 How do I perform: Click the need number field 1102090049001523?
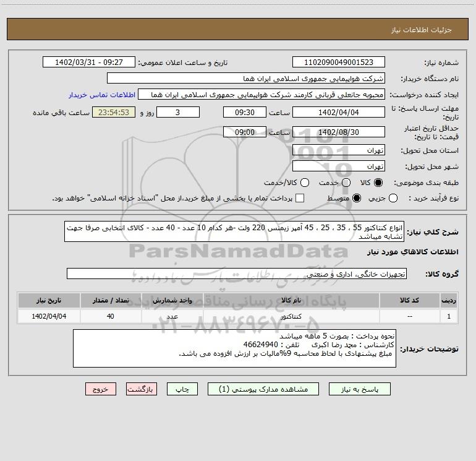339,62
